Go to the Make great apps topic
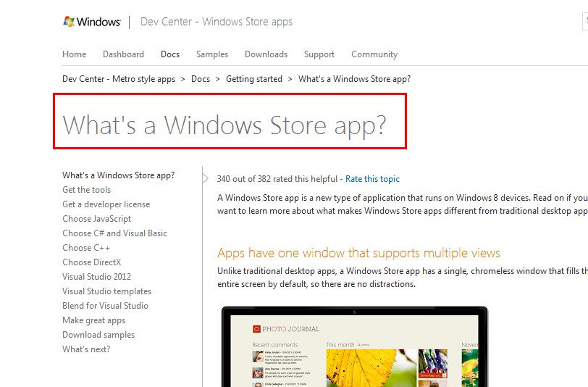The height and width of the screenshot is (387, 588). (x=93, y=320)
